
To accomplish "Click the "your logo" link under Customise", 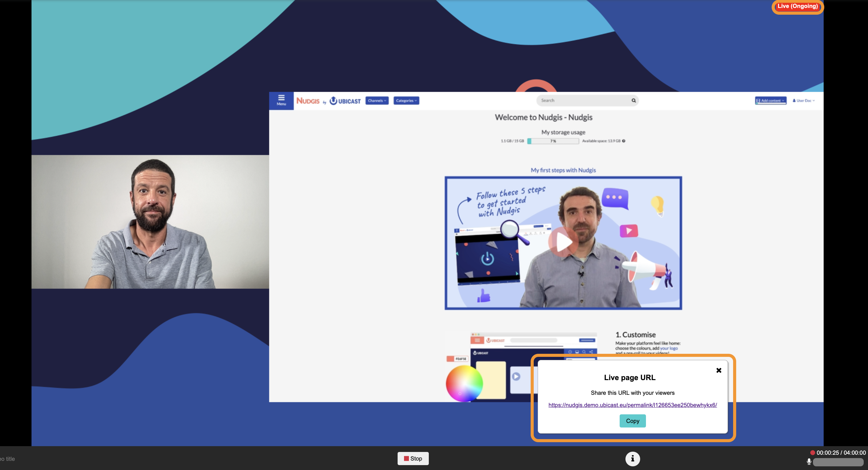I will click(x=669, y=348).
